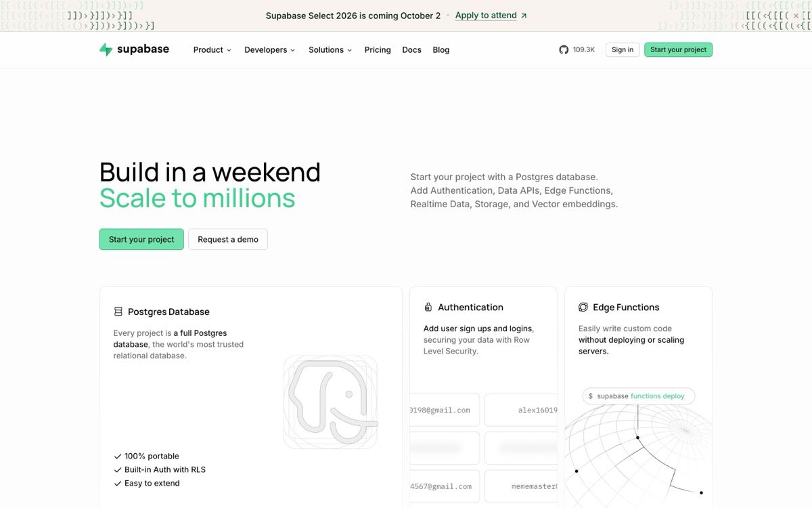
Task: Open the GitHub icon with star count
Action: point(577,49)
